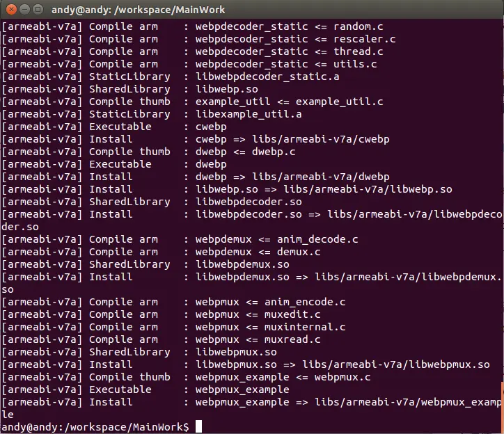504x434 pixels.
Task: Click the Executable cwebp line
Action: point(114,127)
